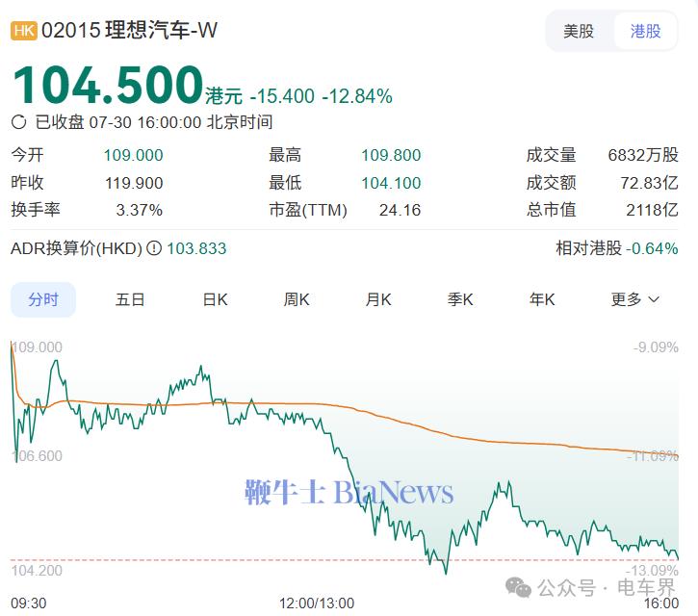
Task: Switch to 美股 market toggle
Action: 579,31
